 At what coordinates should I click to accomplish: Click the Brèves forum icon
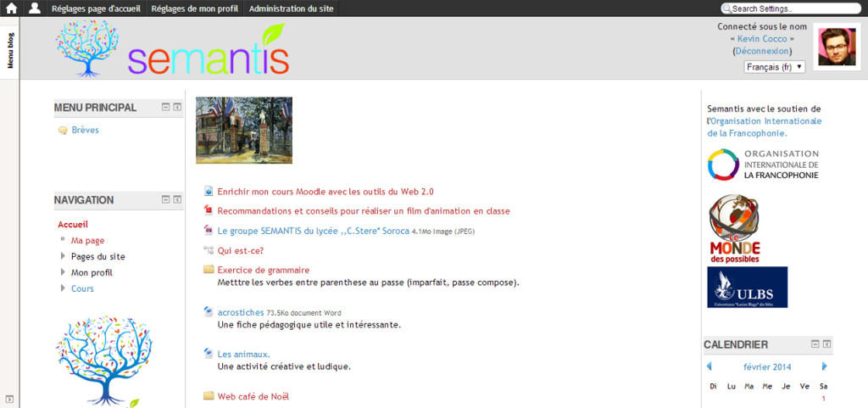coord(63,131)
